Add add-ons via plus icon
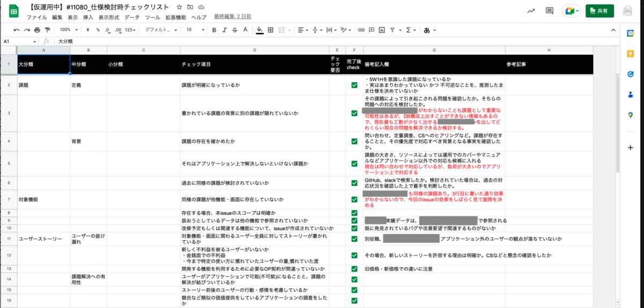 point(631,147)
